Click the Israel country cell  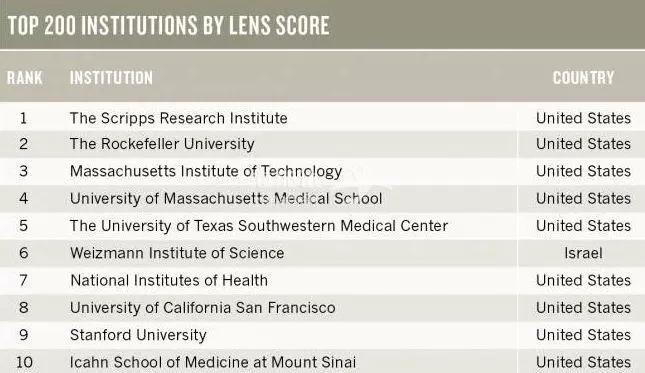583,253
